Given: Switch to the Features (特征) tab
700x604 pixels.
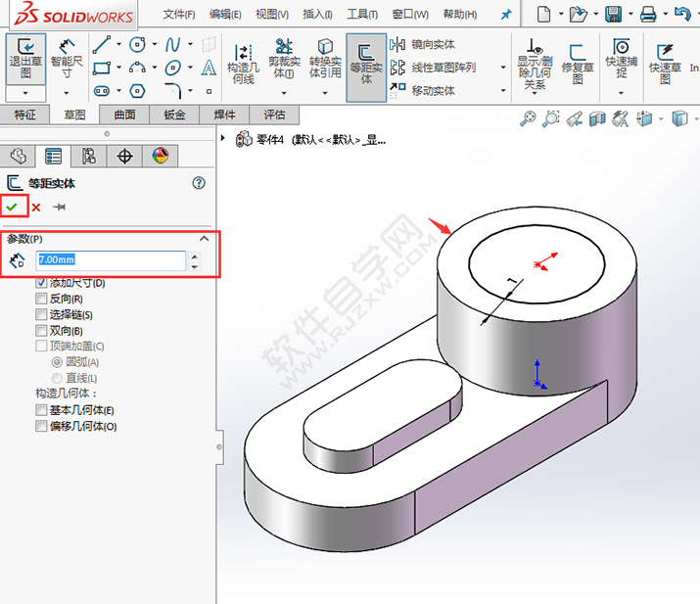Looking at the screenshot, I should 25,115.
